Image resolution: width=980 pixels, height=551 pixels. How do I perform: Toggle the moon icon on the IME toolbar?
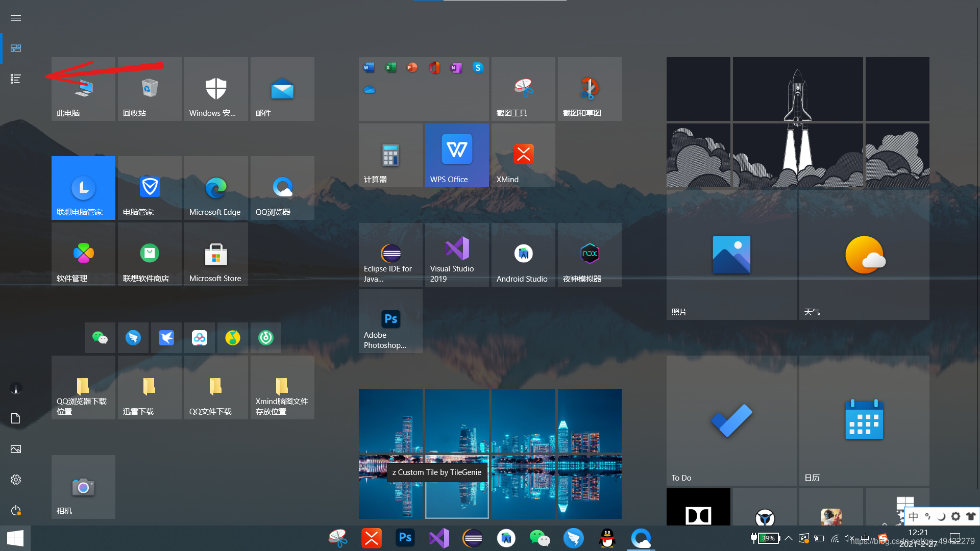[941, 516]
